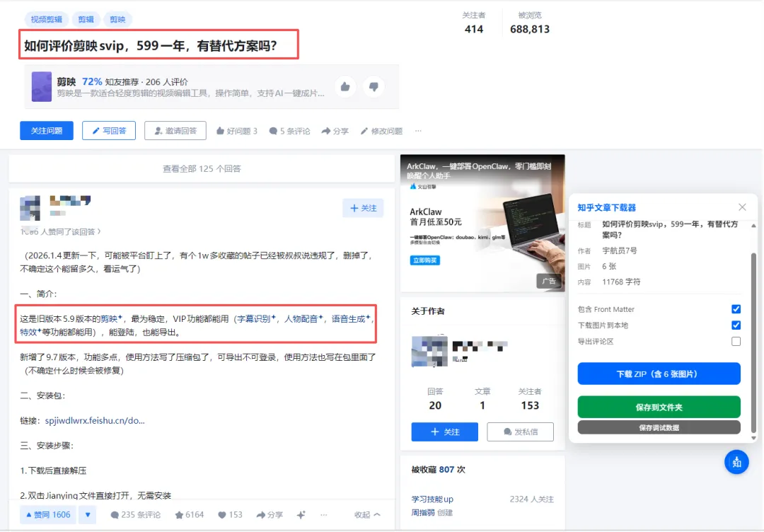764x532 pixels.
Task: Click the thumbs-down icon on 剪映 rating card
Action: coord(374,87)
